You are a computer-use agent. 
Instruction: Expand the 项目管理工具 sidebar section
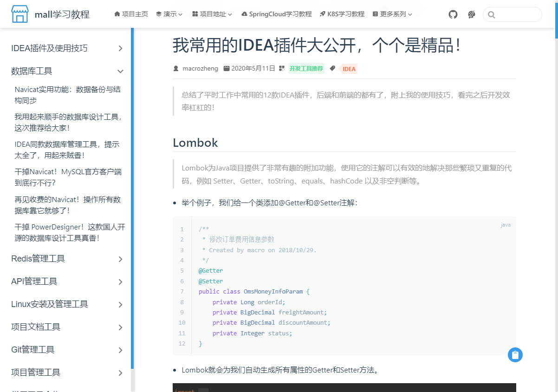(x=67, y=372)
